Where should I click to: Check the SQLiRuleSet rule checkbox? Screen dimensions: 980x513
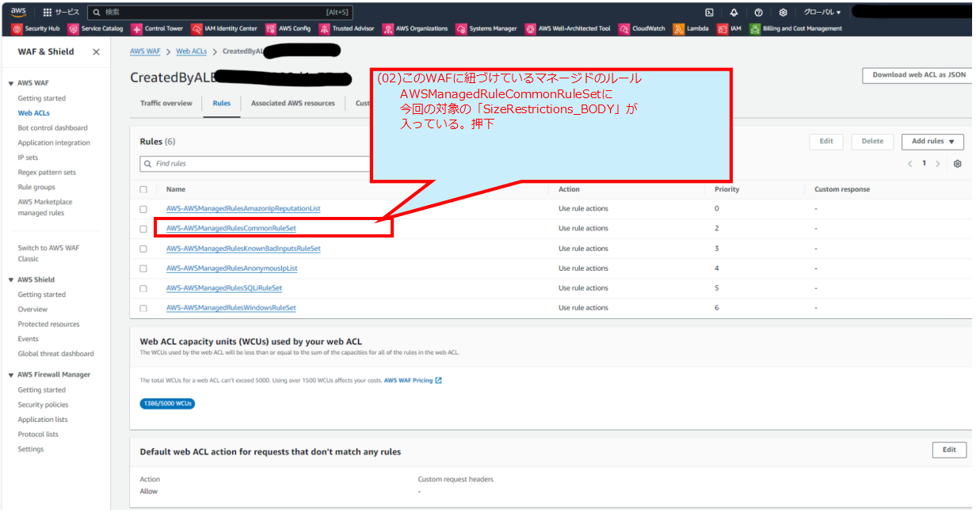(x=143, y=288)
